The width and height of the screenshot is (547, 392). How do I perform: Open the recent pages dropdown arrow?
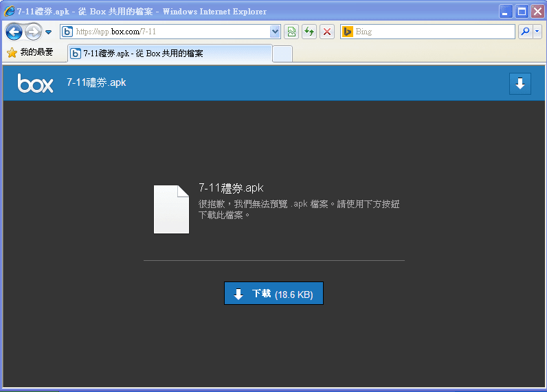(49, 32)
